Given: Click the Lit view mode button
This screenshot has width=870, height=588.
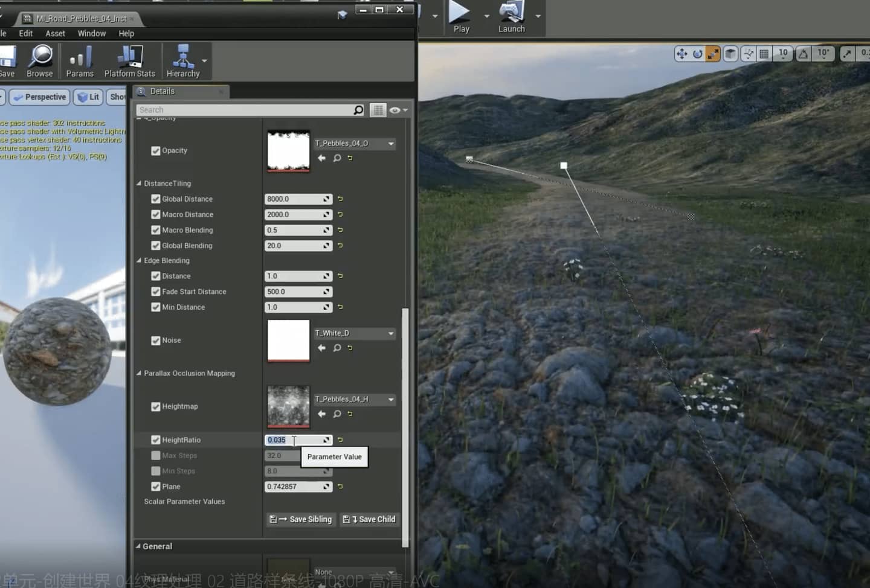Looking at the screenshot, I should click(x=88, y=97).
